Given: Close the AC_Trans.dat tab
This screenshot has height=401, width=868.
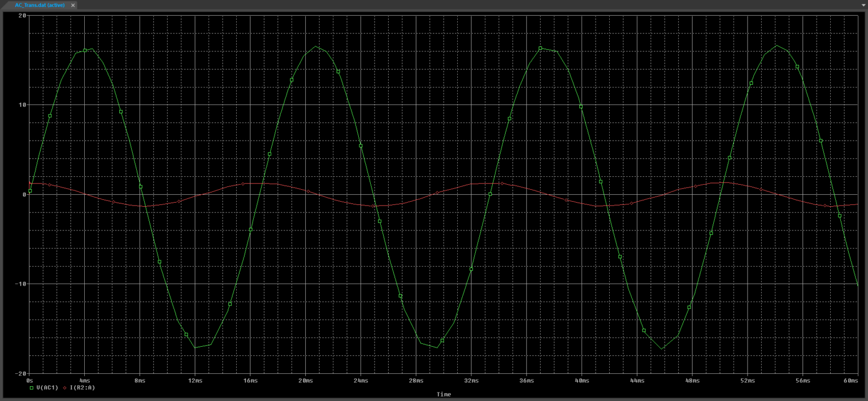Looking at the screenshot, I should pyautogui.click(x=72, y=5).
